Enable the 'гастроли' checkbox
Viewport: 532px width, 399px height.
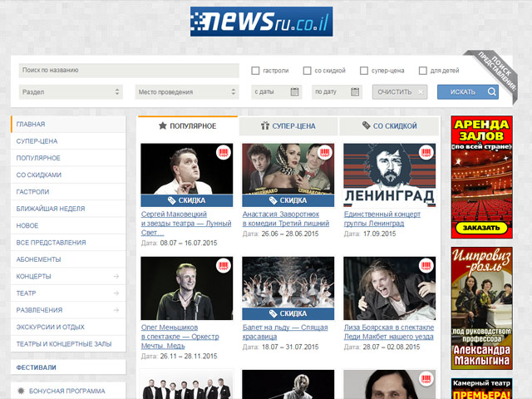(255, 71)
